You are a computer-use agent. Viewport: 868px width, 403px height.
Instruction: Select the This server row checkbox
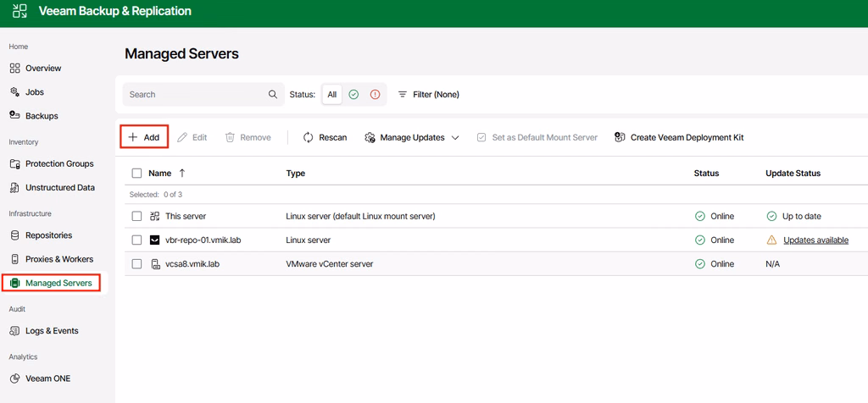(x=136, y=216)
